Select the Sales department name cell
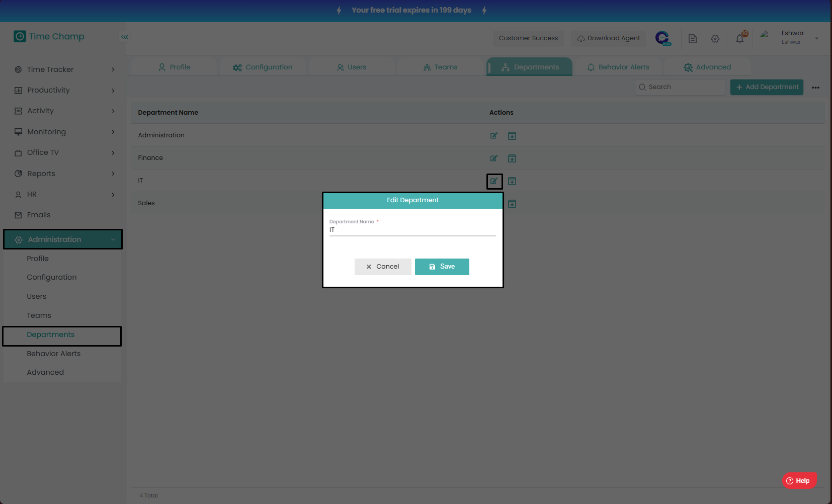This screenshot has width=832, height=504. coord(146,203)
